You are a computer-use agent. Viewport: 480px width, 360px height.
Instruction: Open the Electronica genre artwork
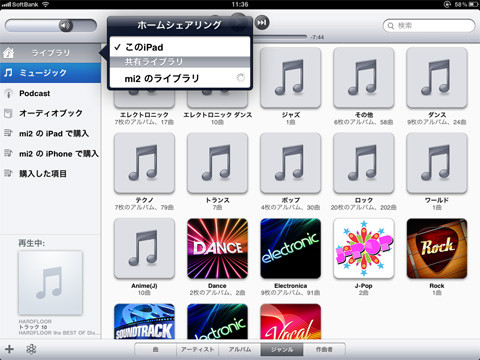290,248
